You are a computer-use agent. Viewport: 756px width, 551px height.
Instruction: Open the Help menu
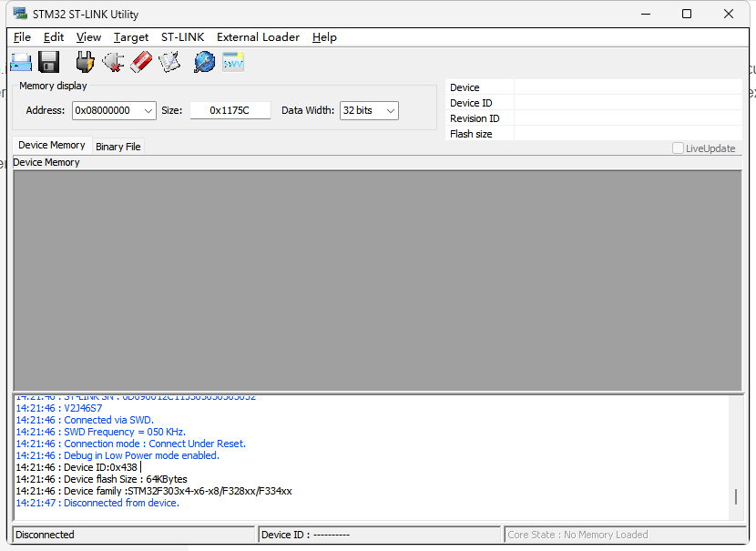tap(324, 37)
